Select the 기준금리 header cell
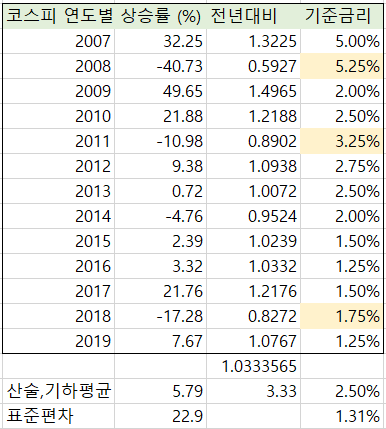The height and width of the screenshot is (429, 386). pyautogui.click(x=341, y=16)
